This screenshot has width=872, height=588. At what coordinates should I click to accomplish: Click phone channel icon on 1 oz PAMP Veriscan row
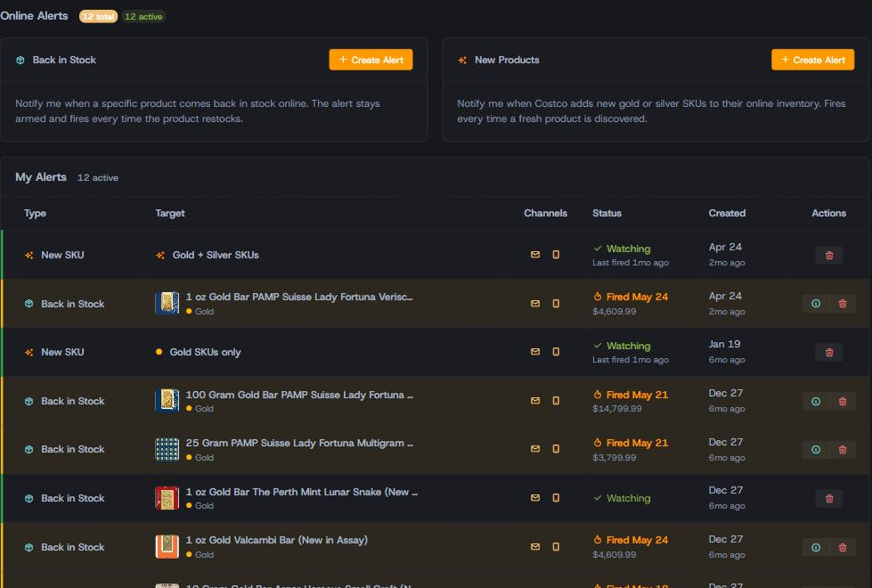click(x=556, y=303)
